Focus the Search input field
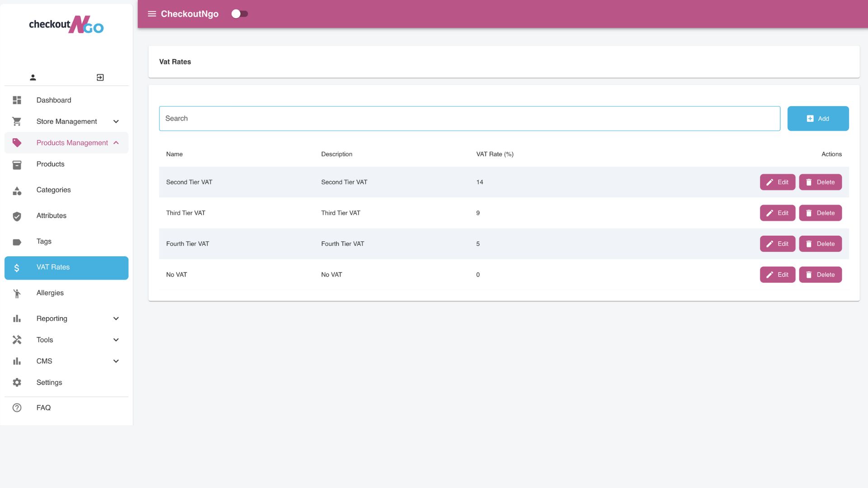Image resolution: width=868 pixels, height=488 pixels. (469, 118)
